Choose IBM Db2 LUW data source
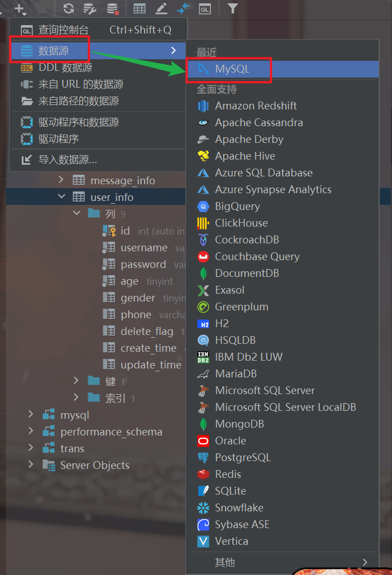Image resolution: width=392 pixels, height=575 pixels. (283, 357)
